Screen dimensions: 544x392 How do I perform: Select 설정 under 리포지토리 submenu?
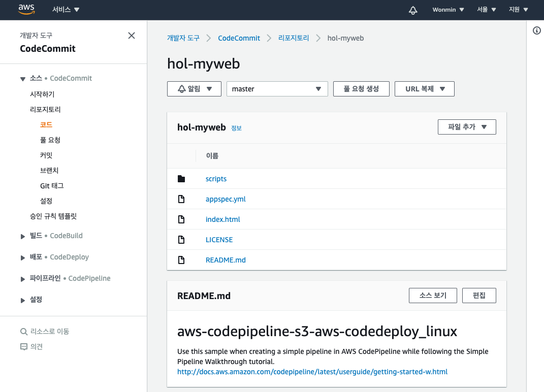46,201
